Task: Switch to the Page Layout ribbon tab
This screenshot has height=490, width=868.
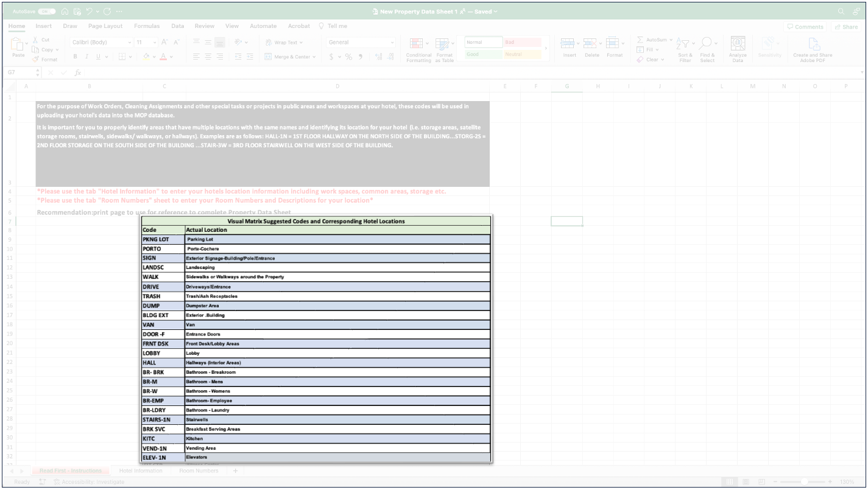Action: (x=105, y=26)
